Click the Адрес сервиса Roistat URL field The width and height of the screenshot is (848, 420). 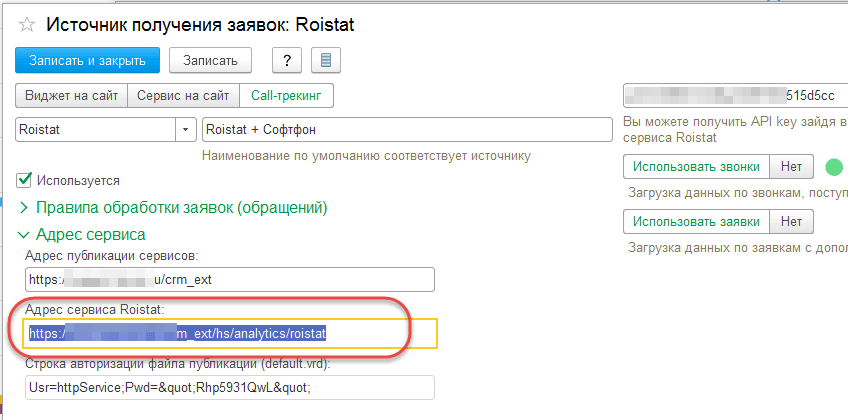tap(231, 334)
